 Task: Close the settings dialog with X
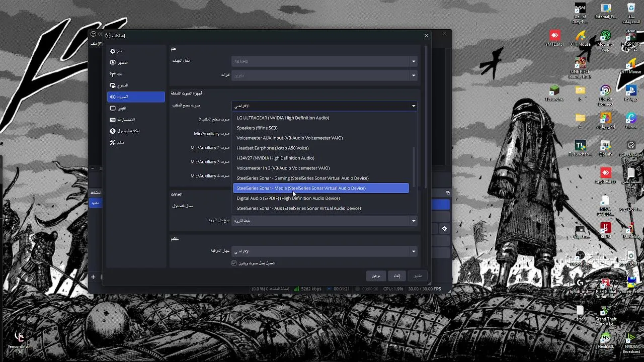click(x=426, y=36)
